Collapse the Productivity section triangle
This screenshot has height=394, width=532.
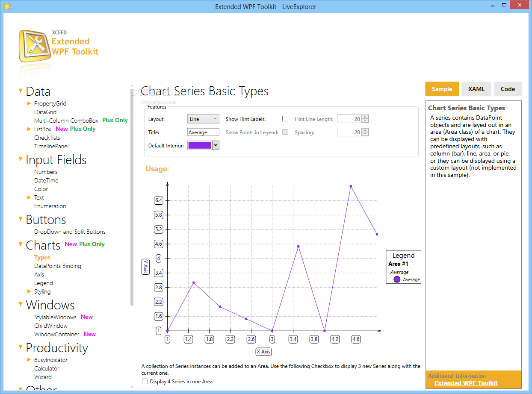[20, 347]
